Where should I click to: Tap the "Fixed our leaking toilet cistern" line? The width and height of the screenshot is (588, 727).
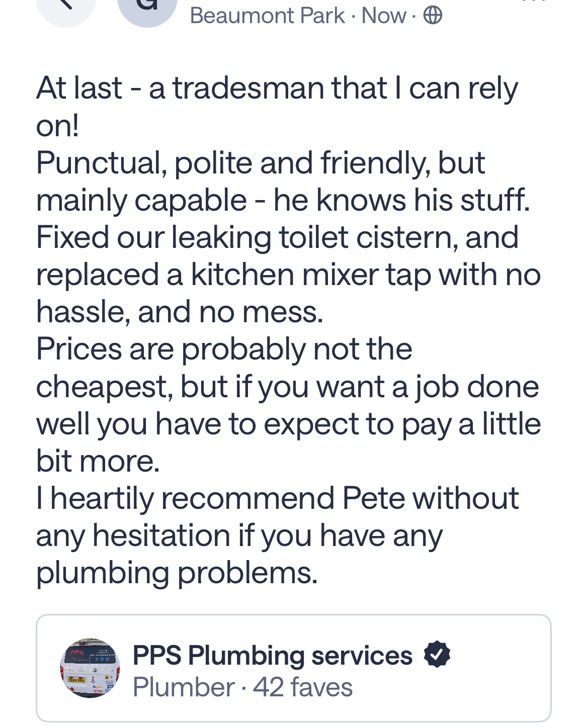click(277, 237)
